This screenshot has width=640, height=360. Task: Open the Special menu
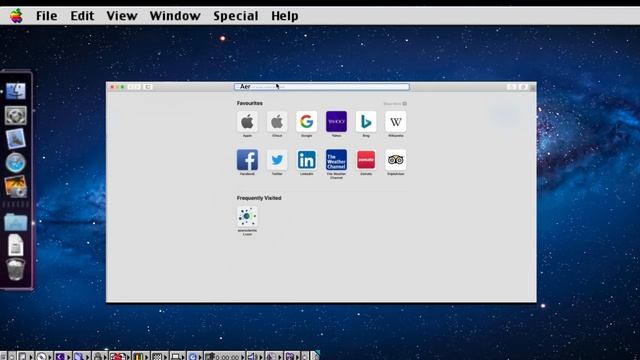(236, 16)
